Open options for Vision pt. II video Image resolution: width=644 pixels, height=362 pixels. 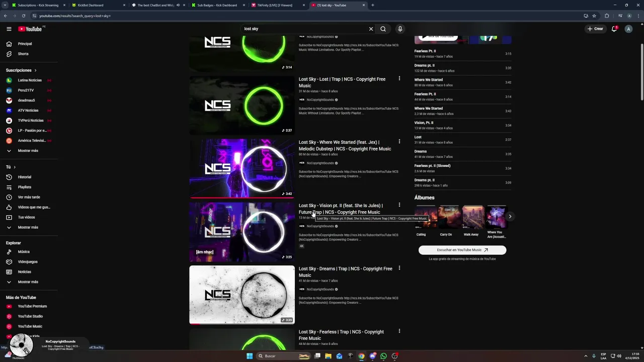[x=399, y=205]
